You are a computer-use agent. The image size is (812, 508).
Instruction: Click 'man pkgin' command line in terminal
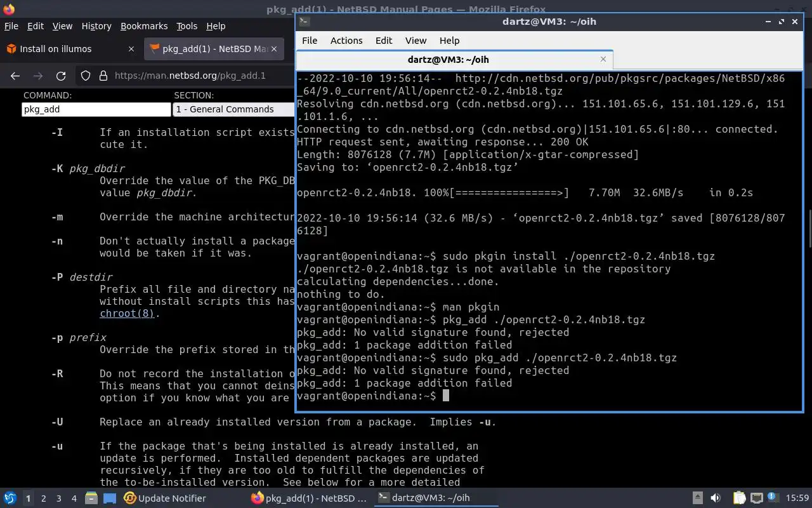click(x=398, y=307)
